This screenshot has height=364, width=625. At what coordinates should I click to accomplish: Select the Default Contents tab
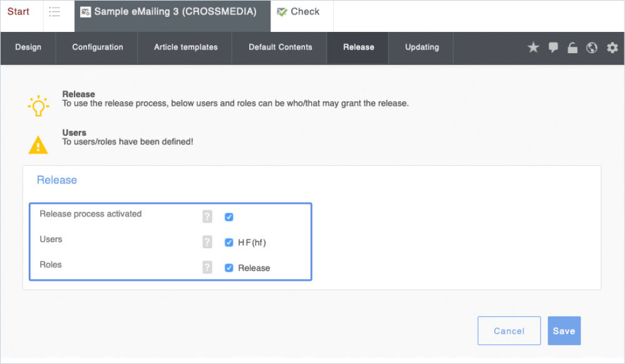(280, 48)
